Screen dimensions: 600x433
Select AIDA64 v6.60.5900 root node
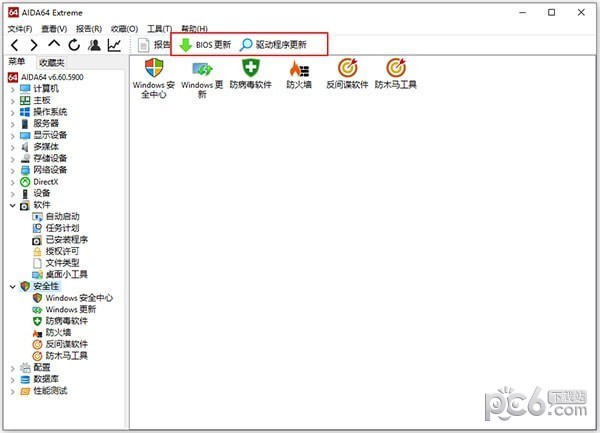coord(46,77)
